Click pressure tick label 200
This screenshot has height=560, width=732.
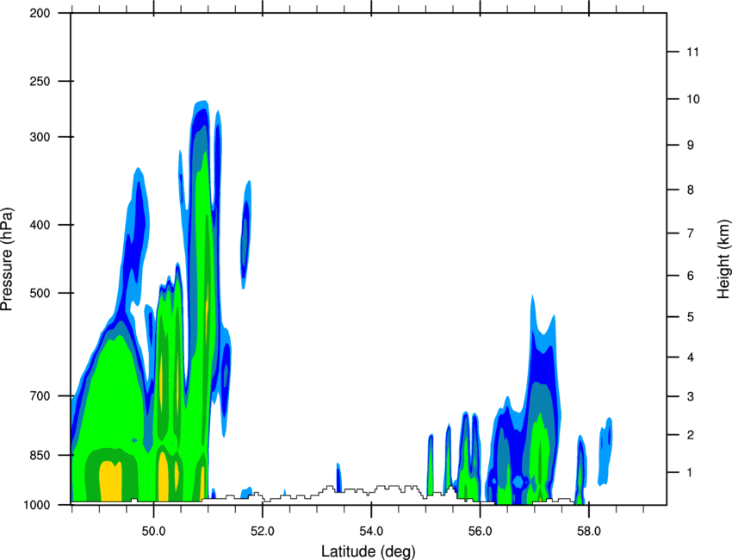[x=40, y=14]
